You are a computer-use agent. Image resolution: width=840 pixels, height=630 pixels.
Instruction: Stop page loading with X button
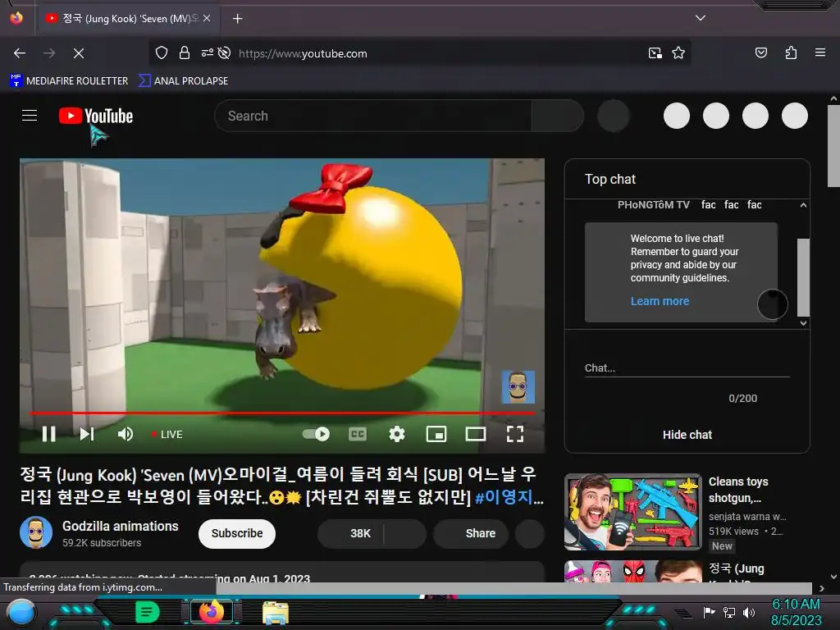point(79,53)
